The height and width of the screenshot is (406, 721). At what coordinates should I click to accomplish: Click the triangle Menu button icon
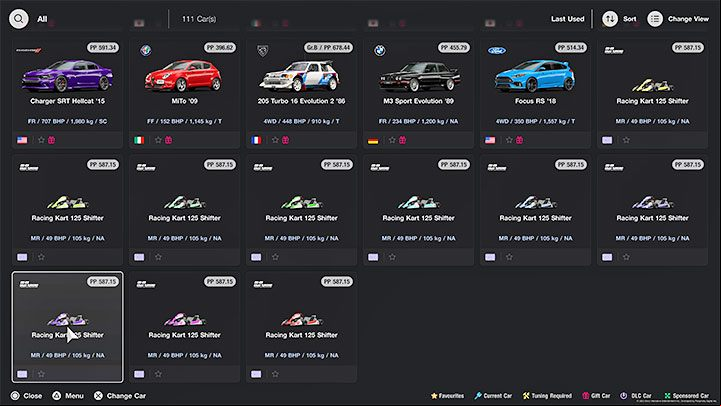[57, 395]
